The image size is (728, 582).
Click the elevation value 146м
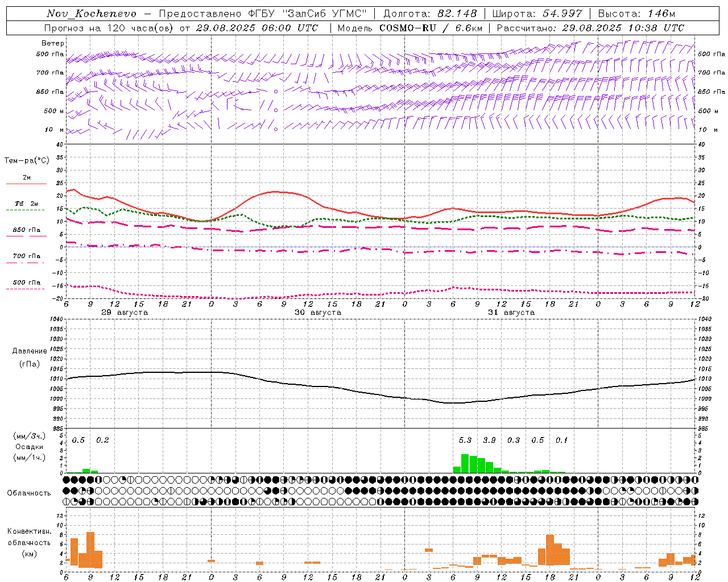(x=661, y=14)
